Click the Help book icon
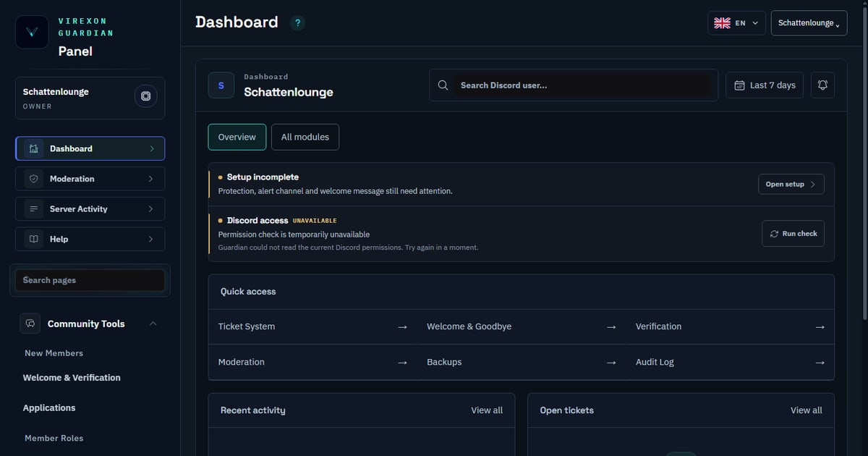The image size is (868, 456). [33, 239]
